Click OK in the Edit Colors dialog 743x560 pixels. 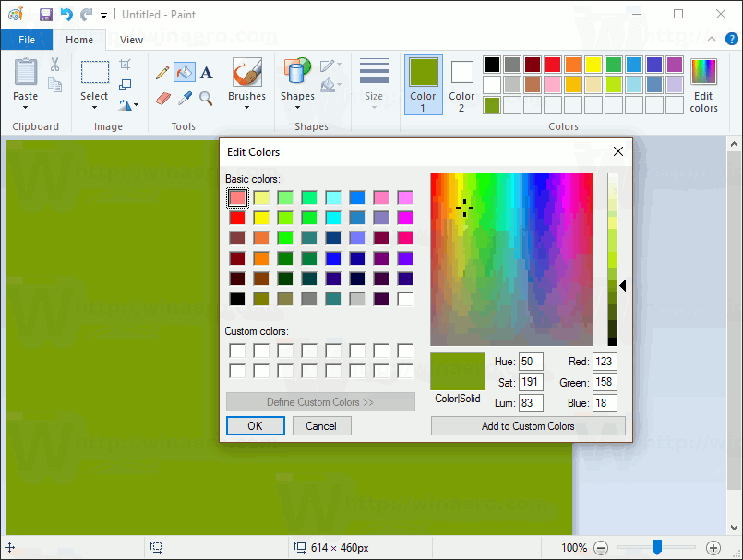point(255,425)
